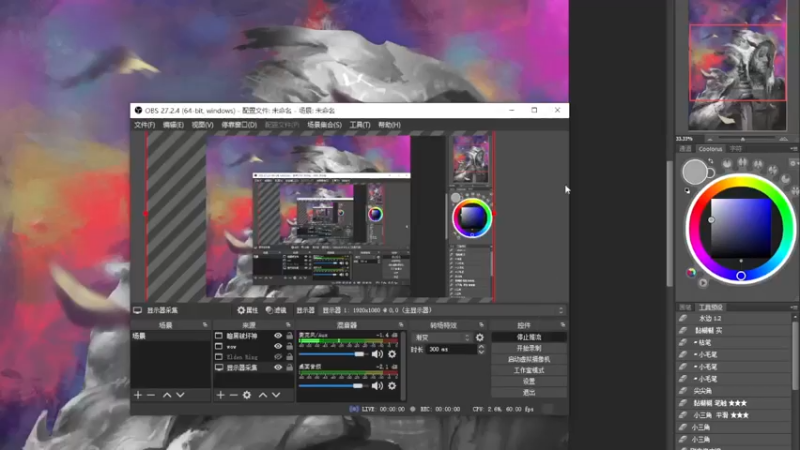This screenshot has width=800, height=450.
Task: Click the Navigator thumbnail in Photoshop
Action: pos(737,65)
